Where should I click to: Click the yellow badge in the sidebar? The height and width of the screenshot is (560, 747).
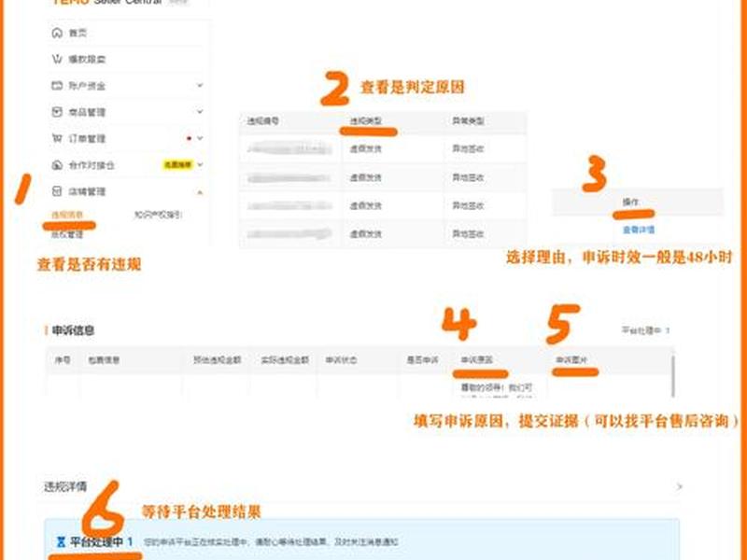pyautogui.click(x=177, y=165)
